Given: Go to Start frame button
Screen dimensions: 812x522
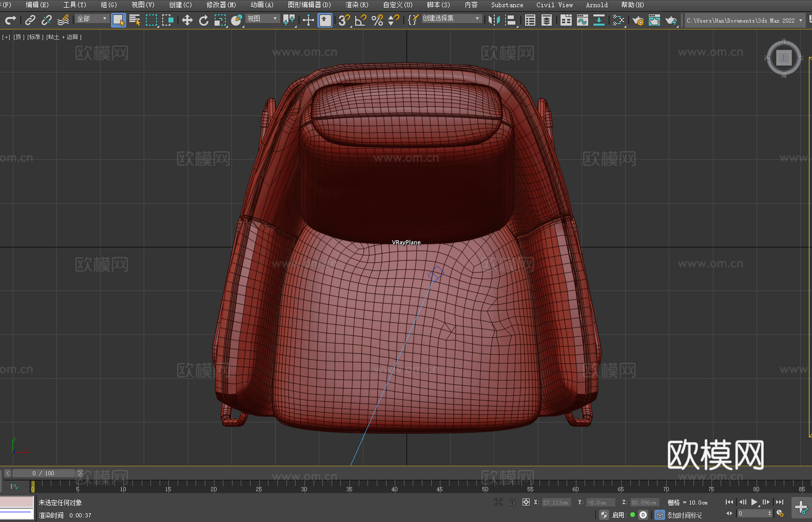Looking at the screenshot, I should click(x=729, y=502).
